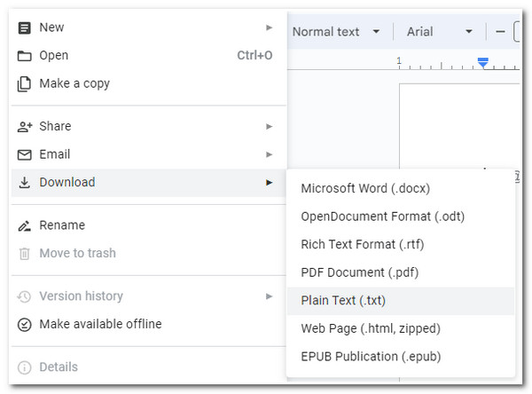Download as EPUB Publication (.epub)

pos(401,357)
